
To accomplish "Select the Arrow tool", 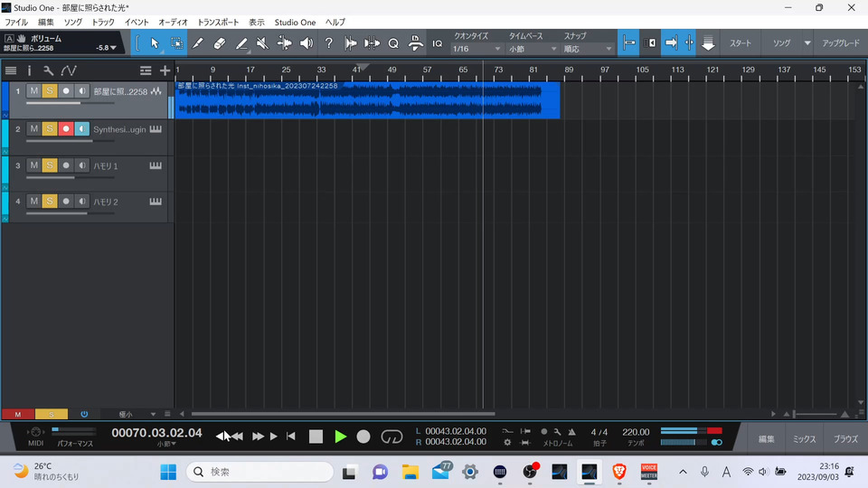I will [x=155, y=43].
